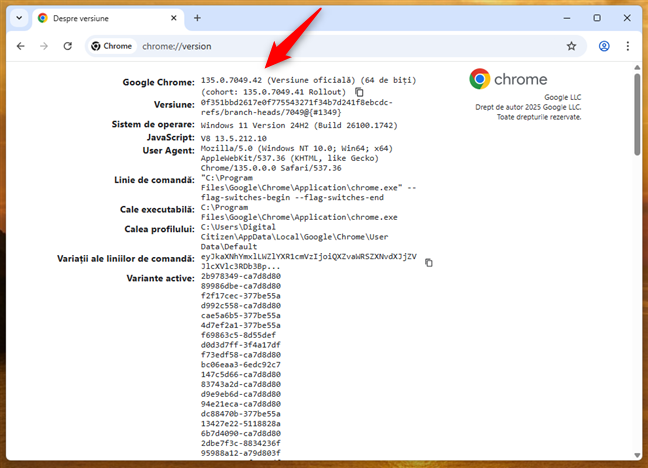Click variant 4d7ef2a1-377be55a
Viewport: 648px width, 468px height.
[241, 325]
